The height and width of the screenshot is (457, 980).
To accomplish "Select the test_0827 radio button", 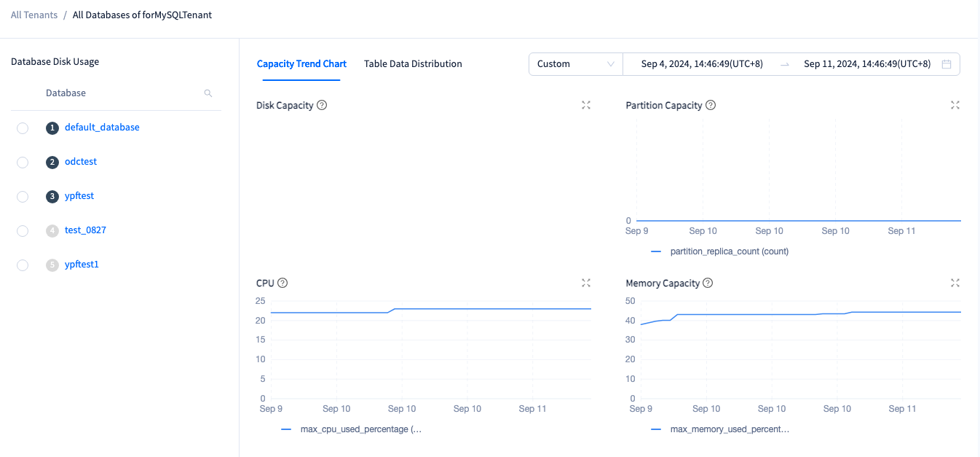I will 23,231.
